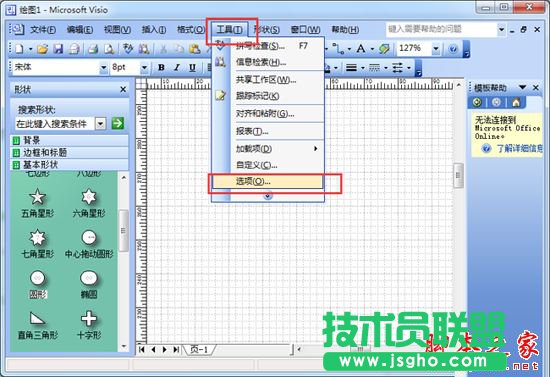Click the 了解详细信息 link
The image size is (550, 377).
pos(519,149)
